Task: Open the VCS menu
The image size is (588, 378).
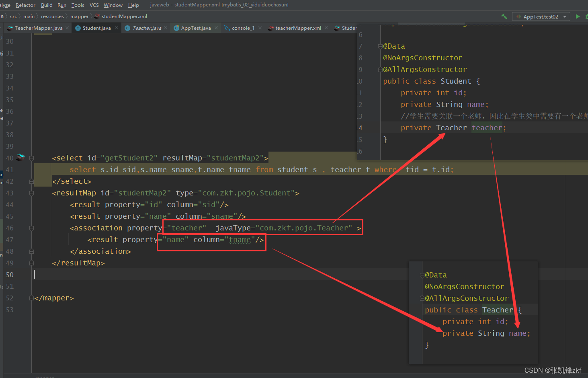Action: tap(94, 5)
